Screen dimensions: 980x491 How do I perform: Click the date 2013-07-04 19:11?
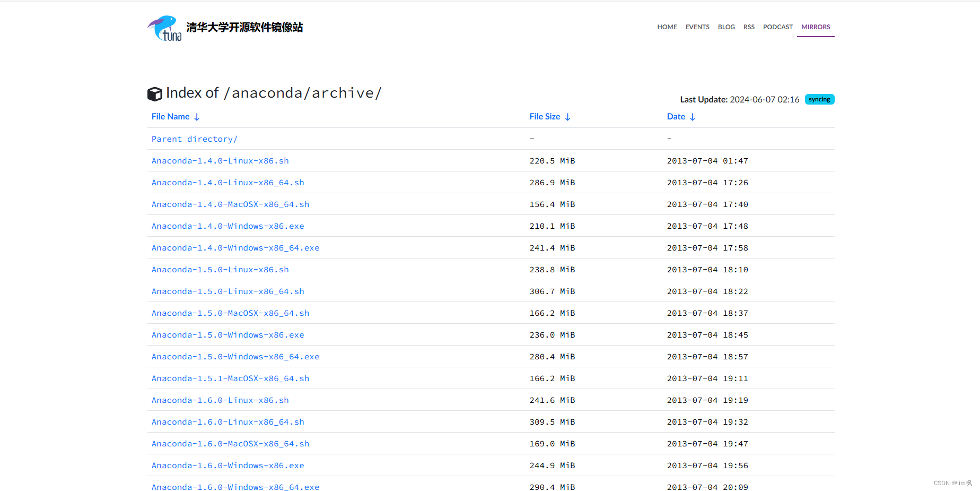pos(707,378)
